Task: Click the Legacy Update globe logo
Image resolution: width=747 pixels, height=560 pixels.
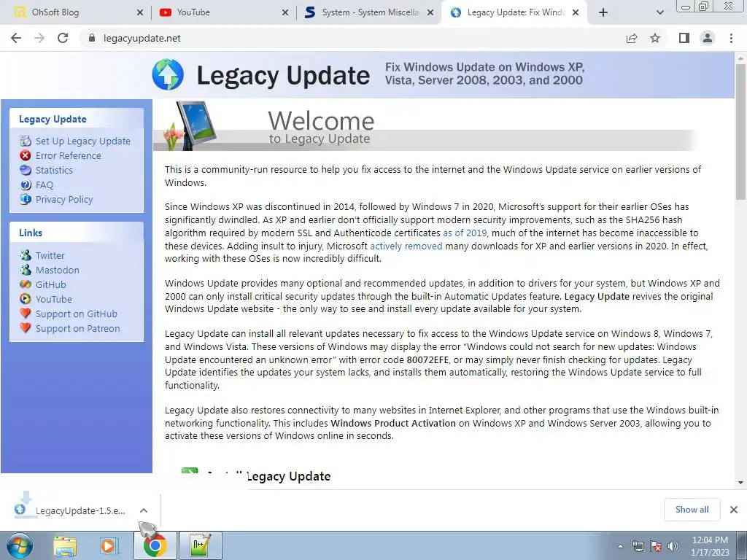Action: click(168, 75)
